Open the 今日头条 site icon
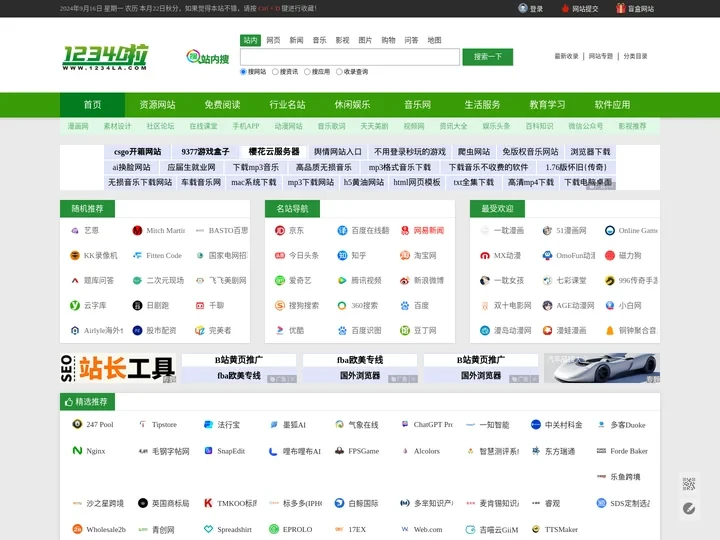720x540 pixels. point(280,255)
